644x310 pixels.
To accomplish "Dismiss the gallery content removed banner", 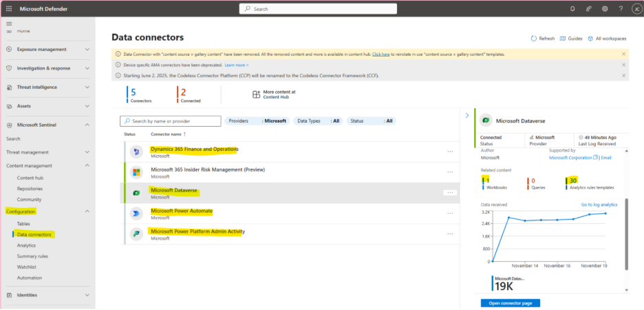I will [623, 54].
